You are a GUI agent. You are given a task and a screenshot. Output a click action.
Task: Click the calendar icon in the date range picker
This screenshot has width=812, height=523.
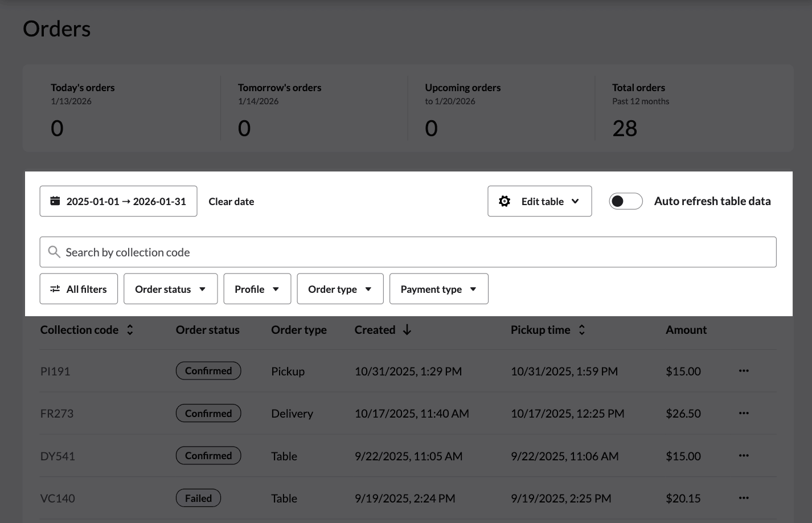tap(55, 201)
